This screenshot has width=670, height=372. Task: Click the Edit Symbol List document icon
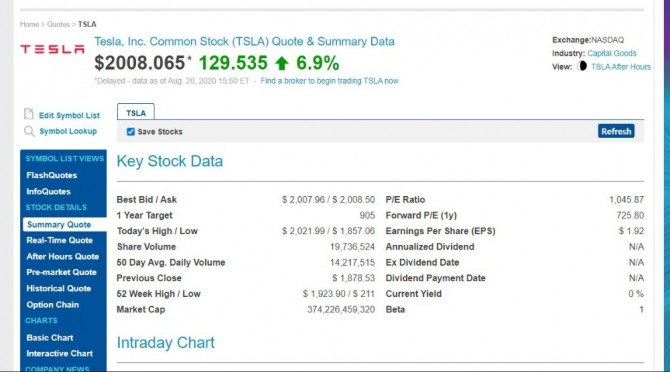(29, 114)
